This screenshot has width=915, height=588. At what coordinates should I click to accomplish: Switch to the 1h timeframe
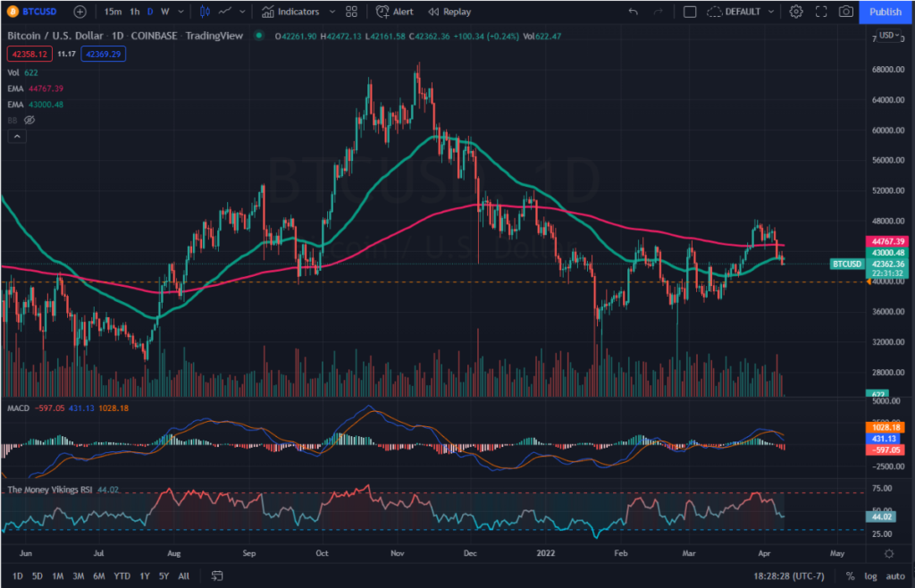(x=135, y=12)
